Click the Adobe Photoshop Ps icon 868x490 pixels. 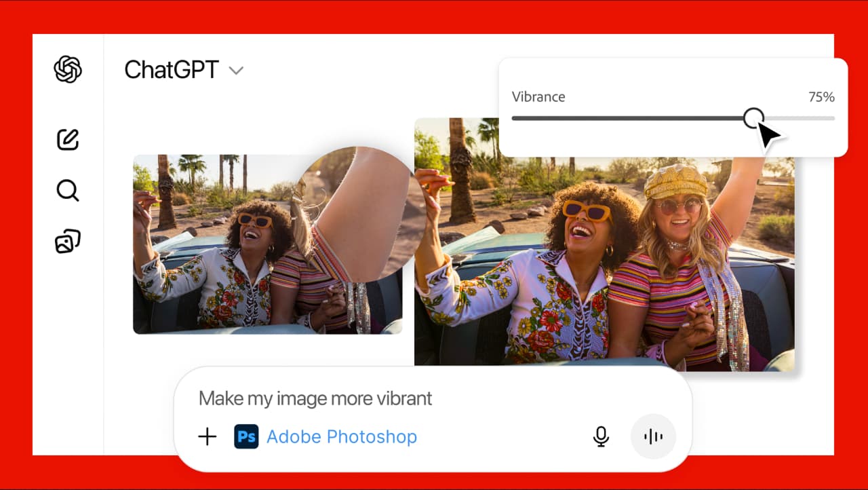point(247,436)
